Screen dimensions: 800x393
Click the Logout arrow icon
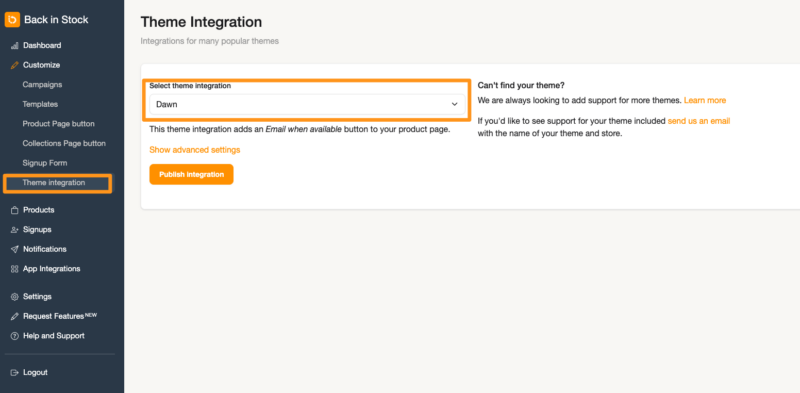pos(14,373)
